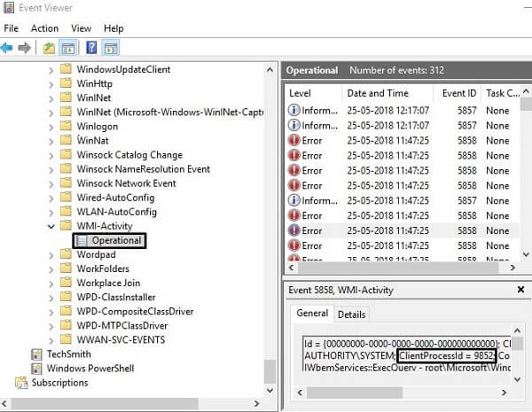Expand the Winsock Catalog Change node

pos(51,156)
